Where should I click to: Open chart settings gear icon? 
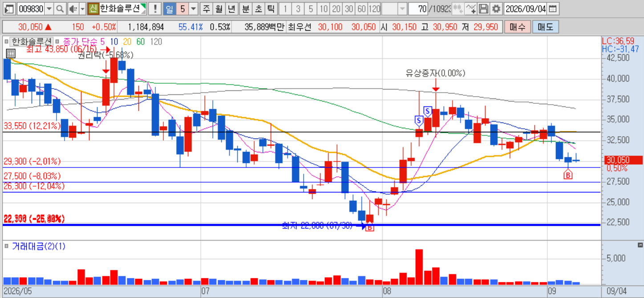coord(496,8)
